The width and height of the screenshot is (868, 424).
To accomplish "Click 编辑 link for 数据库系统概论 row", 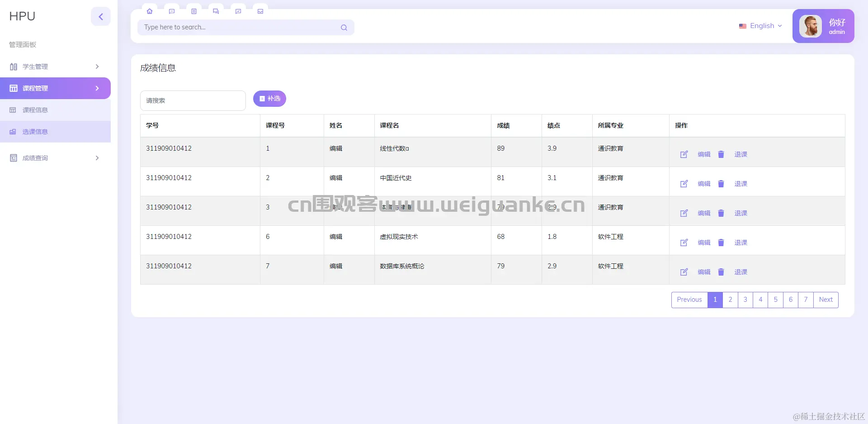I will pyautogui.click(x=704, y=272).
